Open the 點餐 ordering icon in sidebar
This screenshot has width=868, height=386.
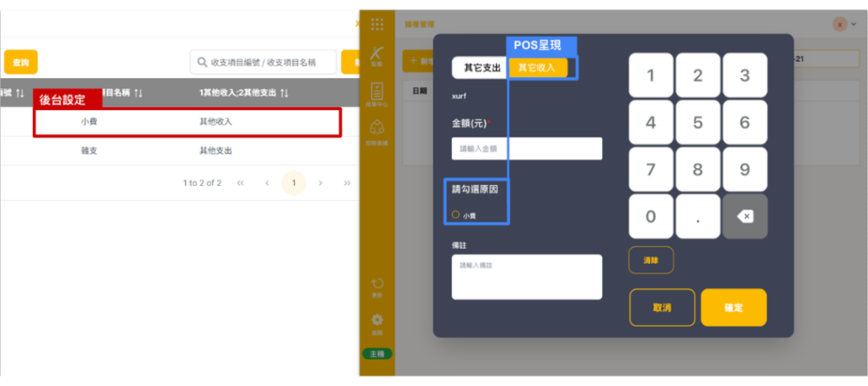[x=377, y=55]
